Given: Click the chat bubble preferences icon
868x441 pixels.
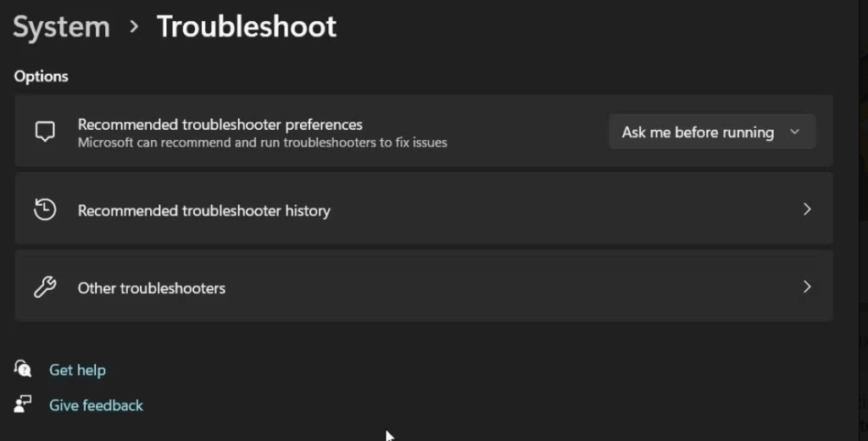Looking at the screenshot, I should pyautogui.click(x=45, y=131).
